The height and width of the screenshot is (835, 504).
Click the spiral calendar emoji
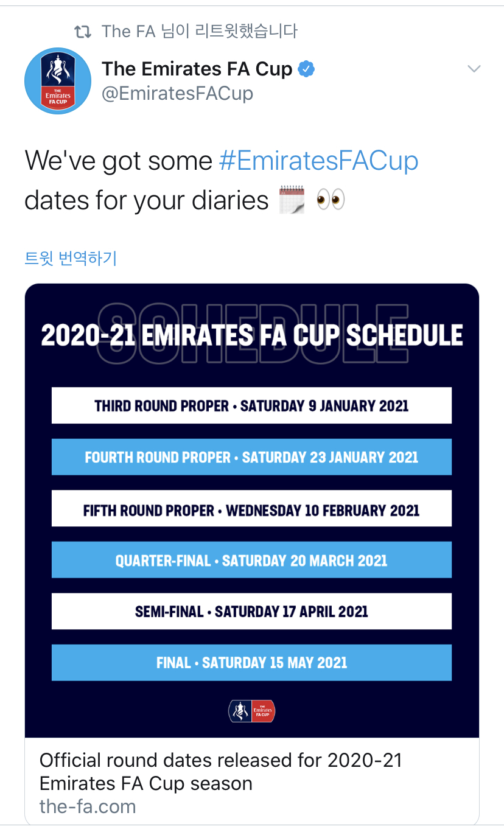292,200
